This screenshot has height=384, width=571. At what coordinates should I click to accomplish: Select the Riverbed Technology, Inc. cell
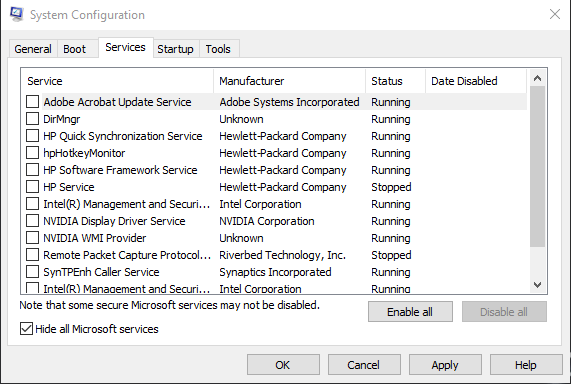click(282, 255)
